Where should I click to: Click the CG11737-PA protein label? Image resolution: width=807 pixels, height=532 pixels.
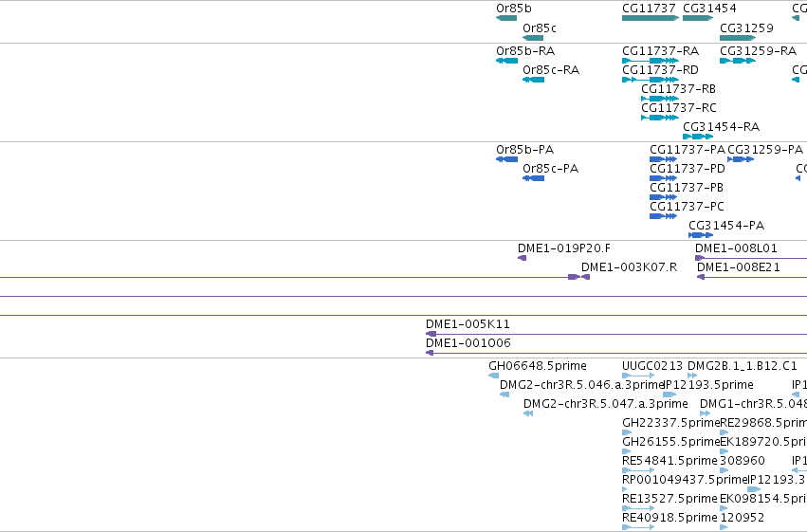[688, 150]
